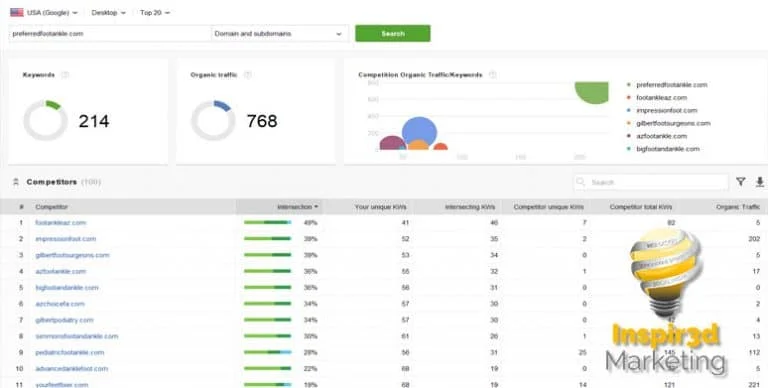Open the Desktop device dropdown

tap(108, 13)
